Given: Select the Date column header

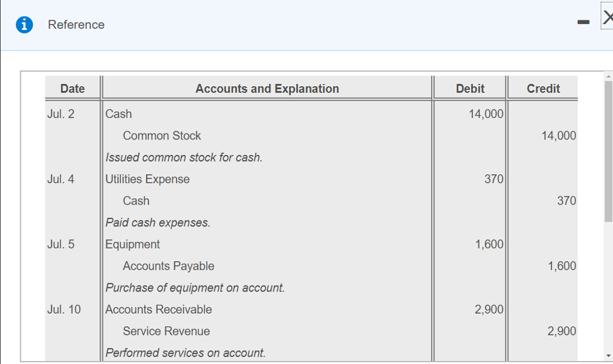Looking at the screenshot, I should click(72, 88).
